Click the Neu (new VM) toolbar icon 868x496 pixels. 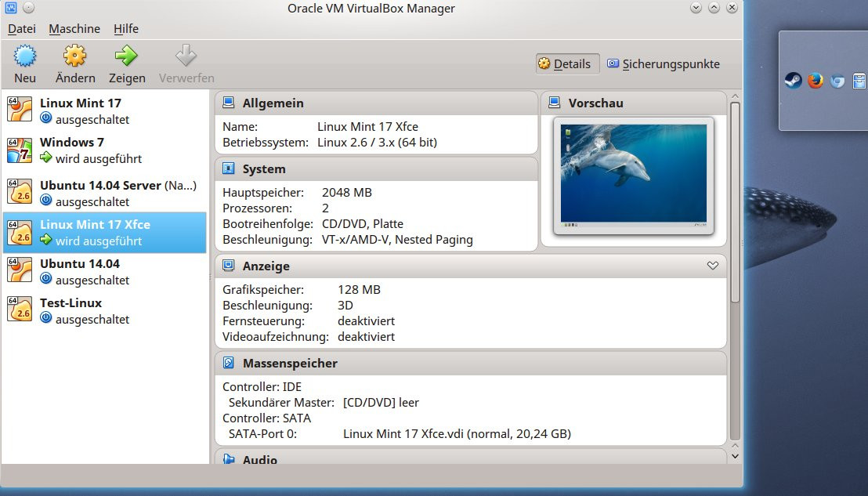point(25,56)
